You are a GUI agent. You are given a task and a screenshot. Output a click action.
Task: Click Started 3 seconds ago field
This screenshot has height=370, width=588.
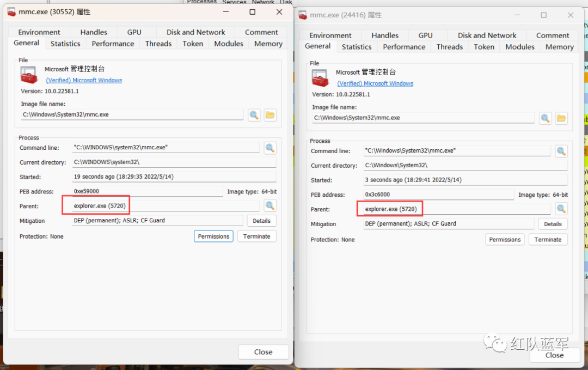pyautogui.click(x=465, y=180)
